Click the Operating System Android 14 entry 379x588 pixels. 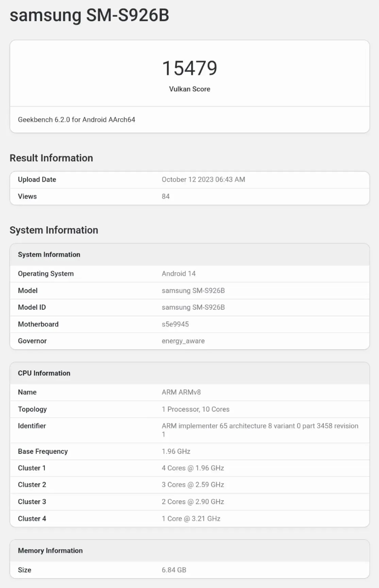pos(179,274)
